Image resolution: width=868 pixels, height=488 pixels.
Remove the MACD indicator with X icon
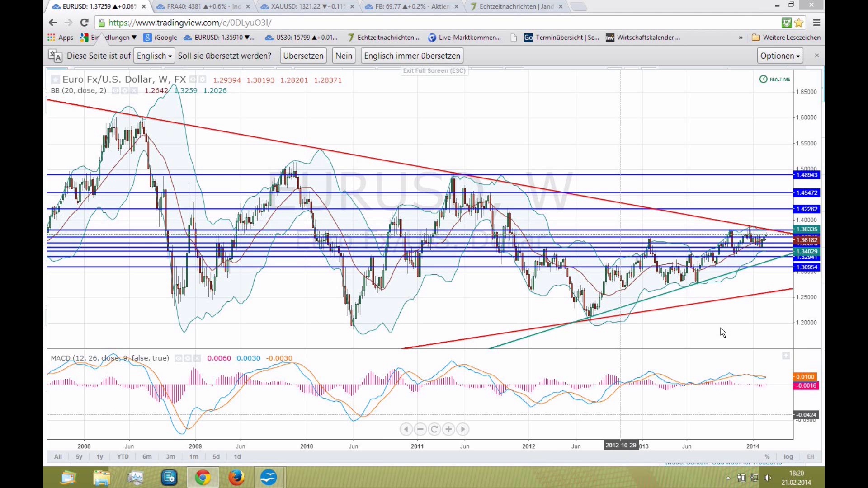point(197,358)
